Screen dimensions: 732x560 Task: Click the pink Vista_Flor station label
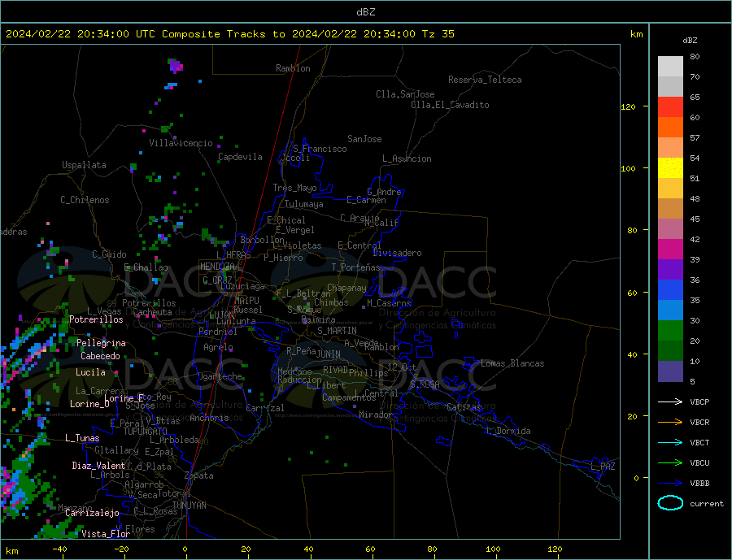click(106, 534)
